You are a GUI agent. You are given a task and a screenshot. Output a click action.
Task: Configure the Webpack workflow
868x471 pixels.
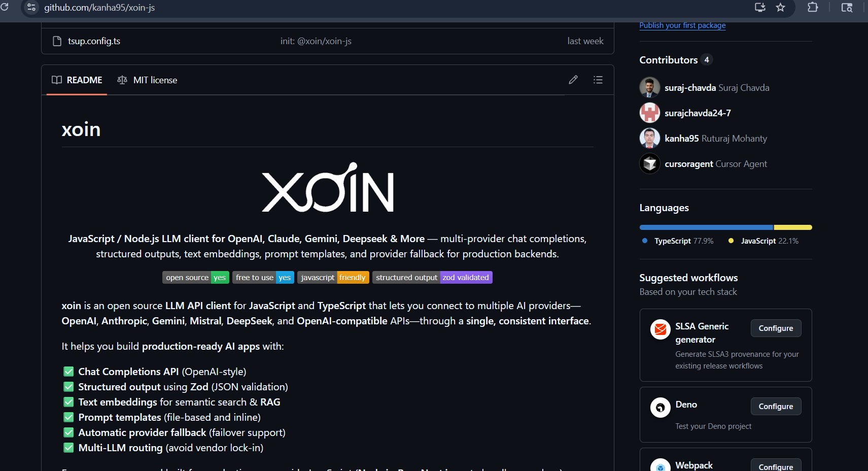pos(776,465)
